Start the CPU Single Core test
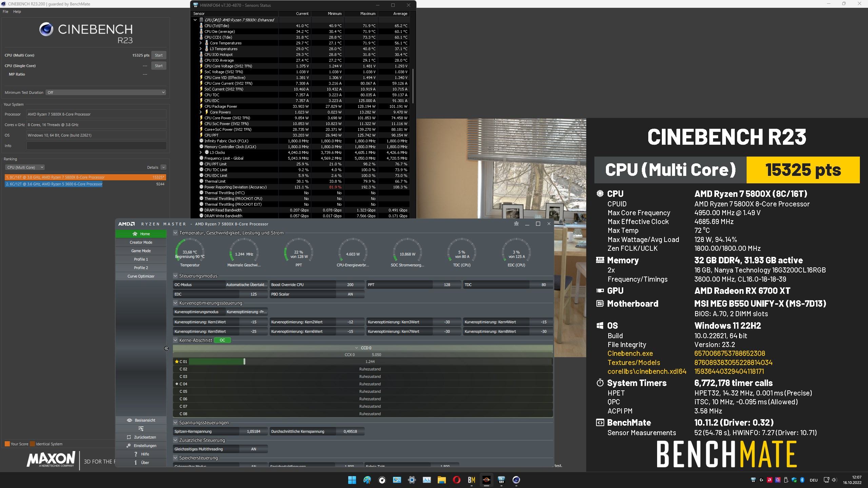868x488 pixels. pos(159,66)
